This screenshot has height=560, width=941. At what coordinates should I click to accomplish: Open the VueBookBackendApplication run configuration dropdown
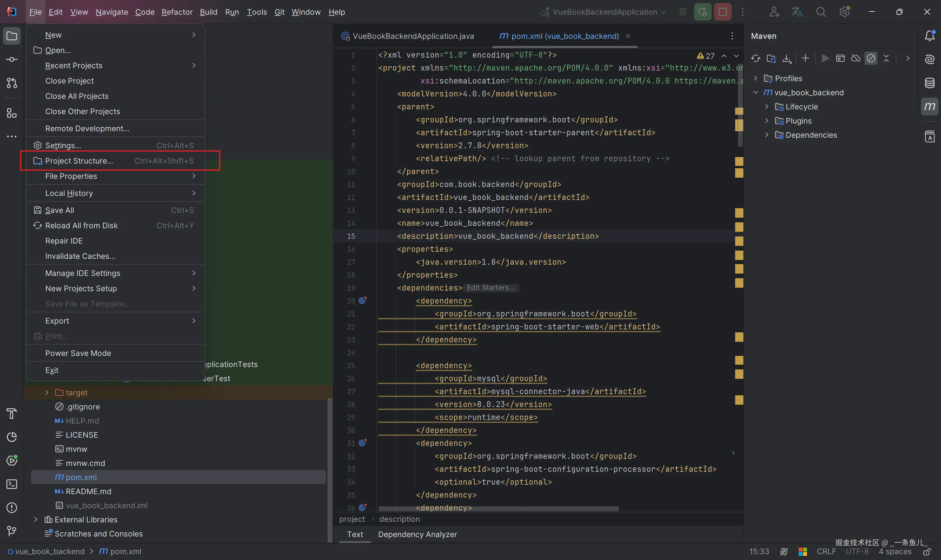pyautogui.click(x=604, y=12)
